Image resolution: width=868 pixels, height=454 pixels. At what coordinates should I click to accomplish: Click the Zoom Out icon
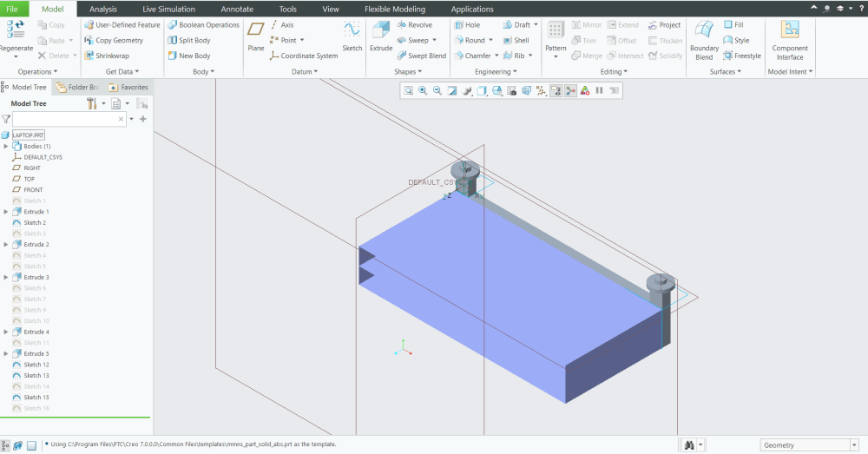coord(437,91)
